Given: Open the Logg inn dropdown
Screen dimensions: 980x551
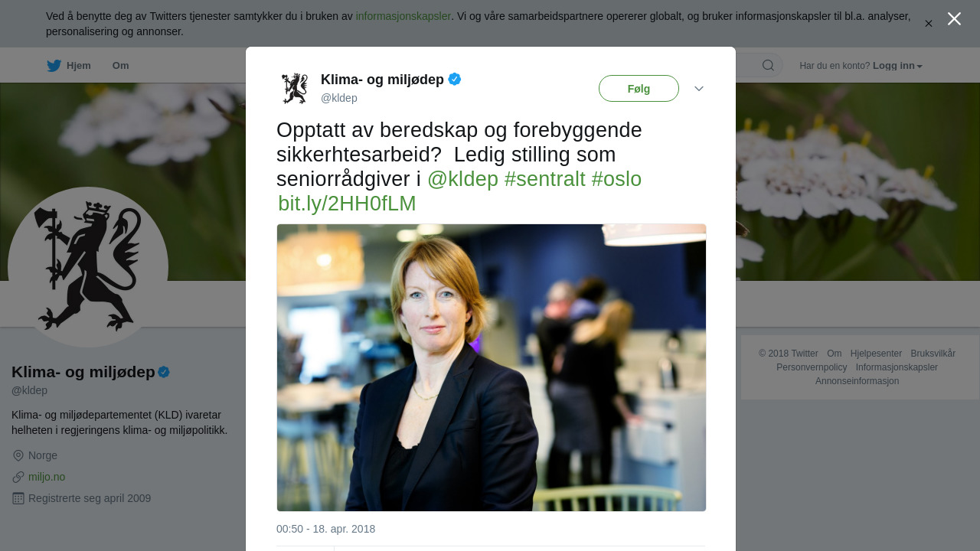Looking at the screenshot, I should tap(898, 66).
